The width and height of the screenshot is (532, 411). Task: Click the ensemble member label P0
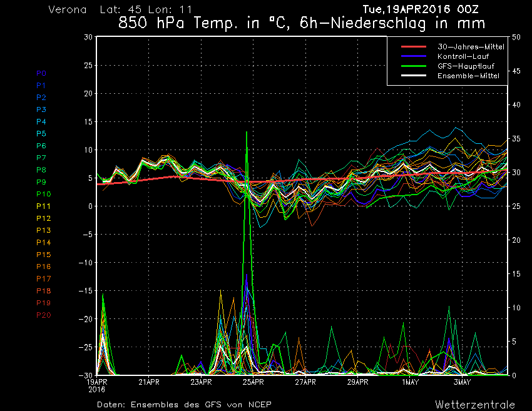pos(41,73)
